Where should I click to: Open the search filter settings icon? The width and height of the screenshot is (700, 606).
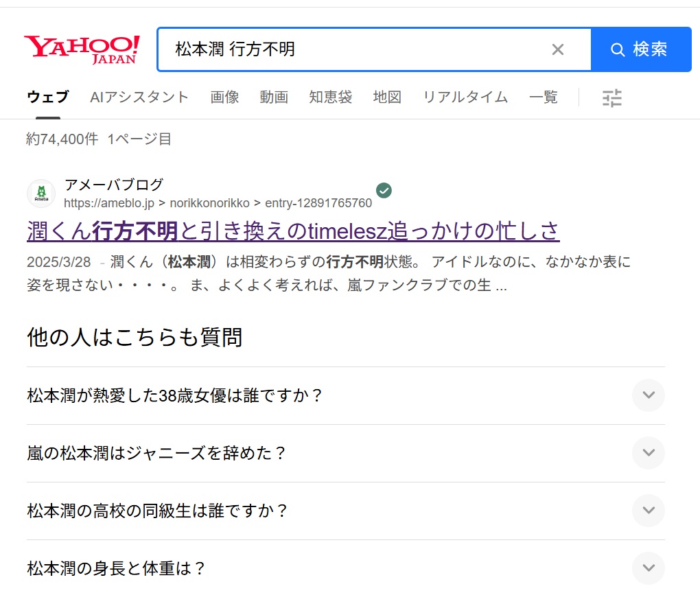click(x=611, y=98)
